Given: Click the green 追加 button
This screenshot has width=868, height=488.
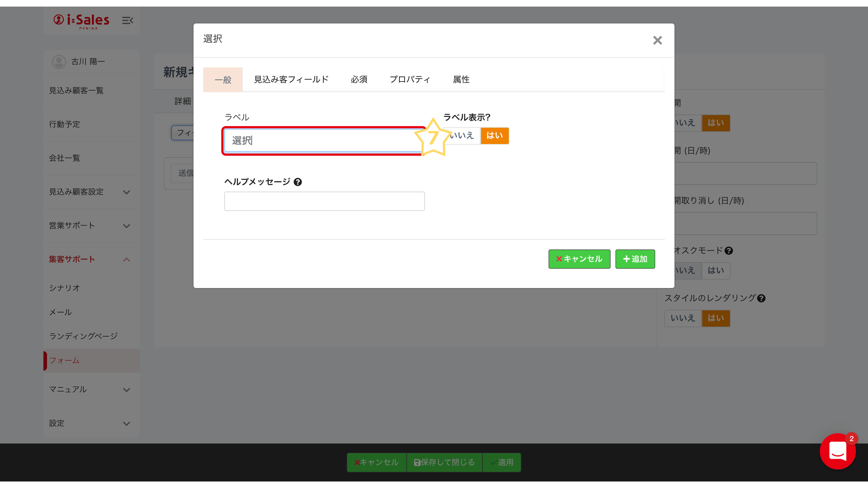Looking at the screenshot, I should pyautogui.click(x=635, y=259).
